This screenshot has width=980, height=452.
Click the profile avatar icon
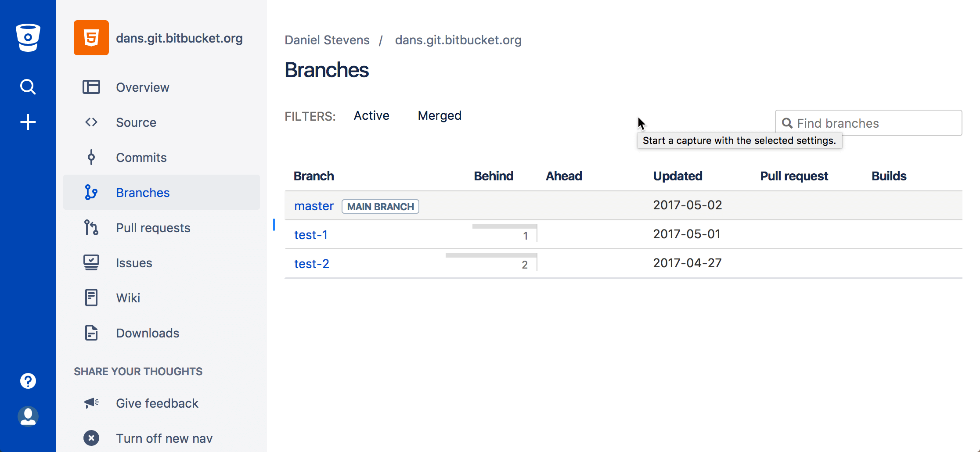[28, 416]
